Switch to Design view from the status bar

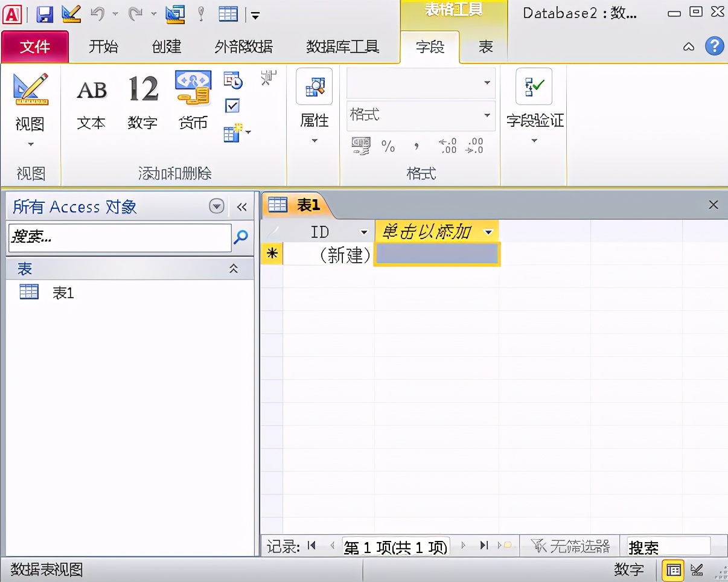(x=698, y=569)
